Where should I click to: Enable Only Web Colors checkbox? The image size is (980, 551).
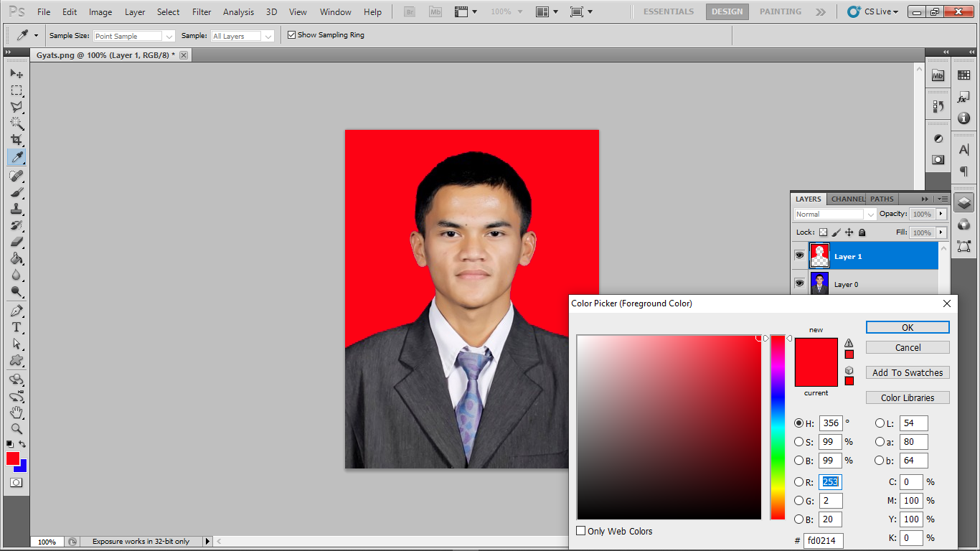[581, 531]
